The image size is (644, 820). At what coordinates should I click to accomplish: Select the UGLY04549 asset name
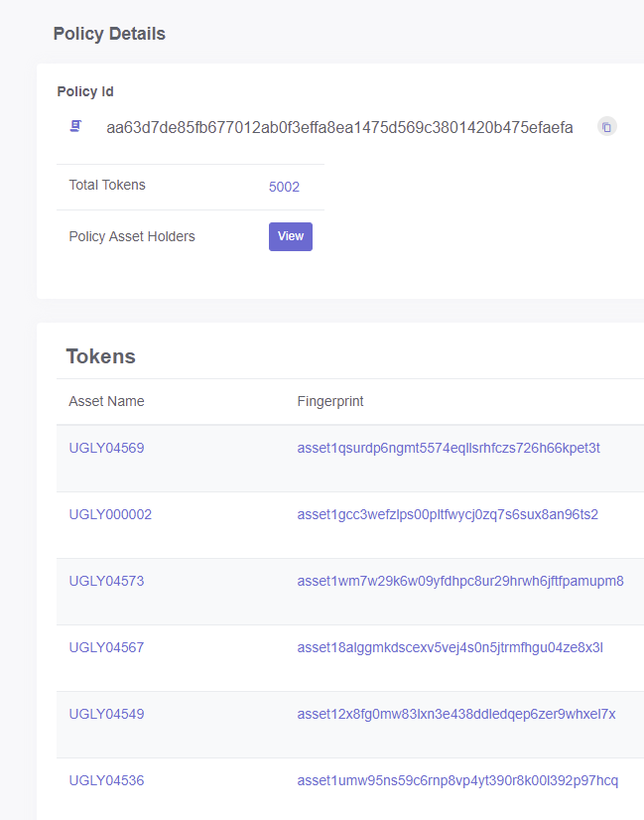106,714
